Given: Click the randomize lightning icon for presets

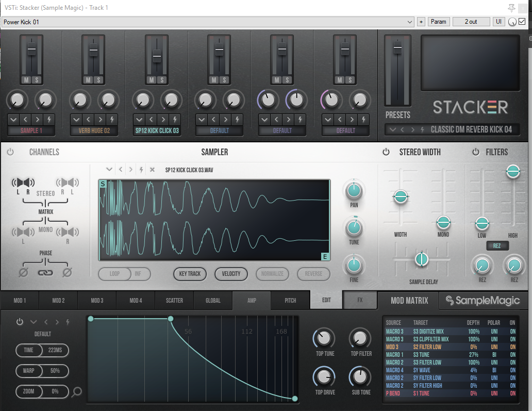Looking at the screenshot, I should point(422,129).
